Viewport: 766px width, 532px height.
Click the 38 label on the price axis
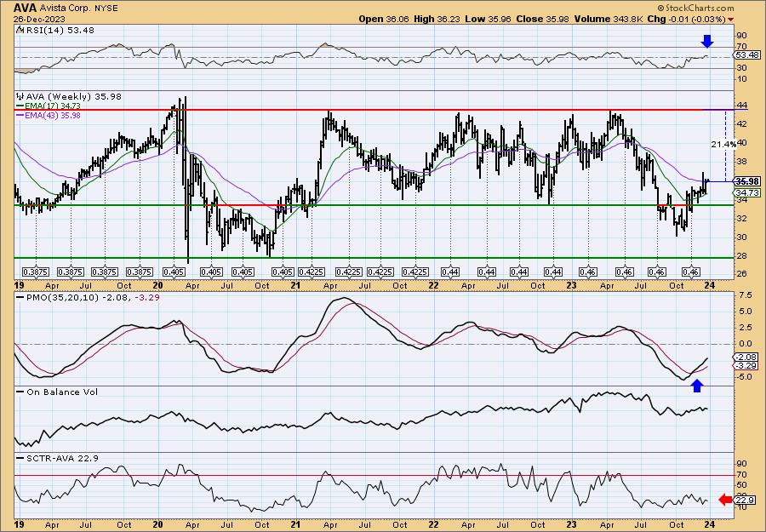741,161
